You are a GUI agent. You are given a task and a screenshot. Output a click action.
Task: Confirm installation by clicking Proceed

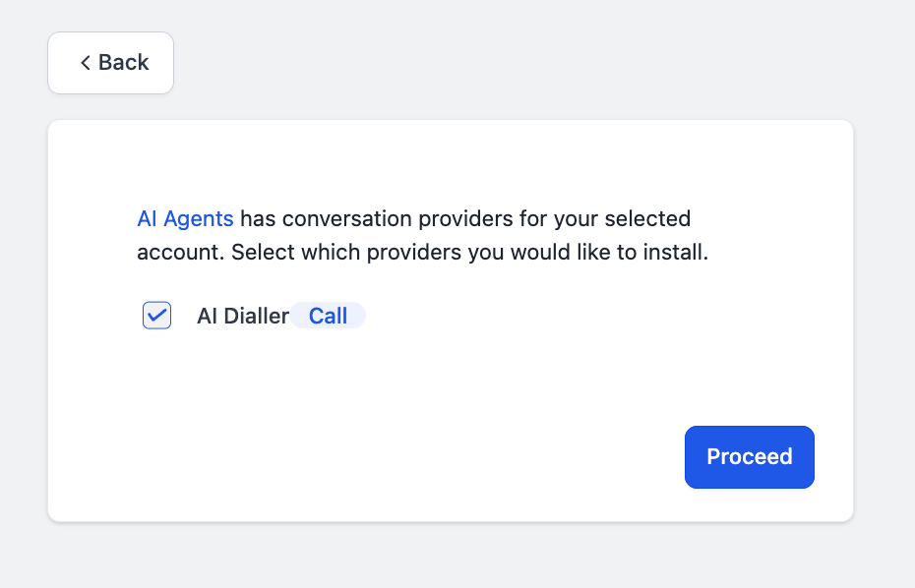749,456
